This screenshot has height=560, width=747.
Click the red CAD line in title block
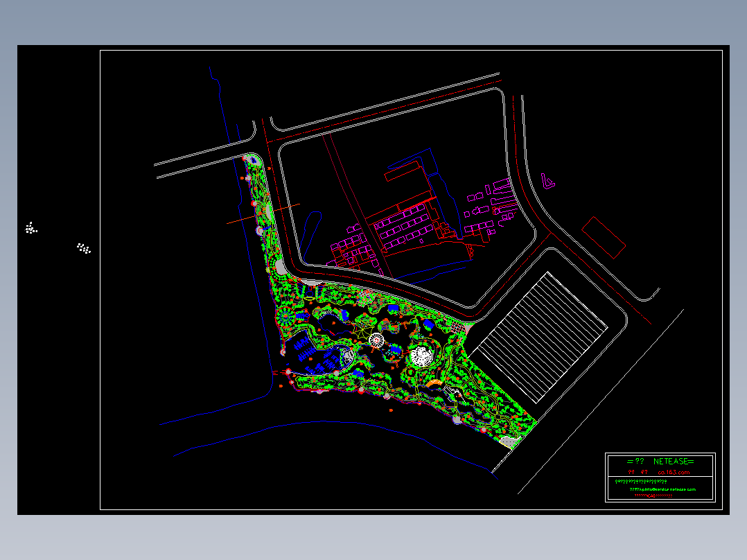(x=653, y=496)
